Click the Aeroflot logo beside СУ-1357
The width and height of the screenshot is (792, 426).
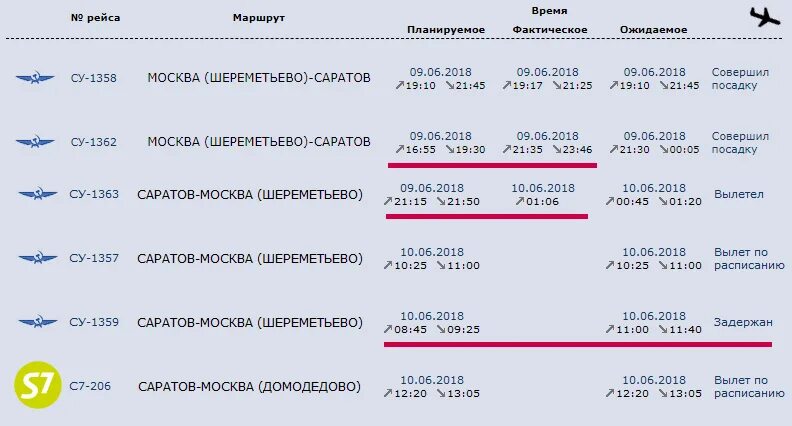click(x=38, y=258)
